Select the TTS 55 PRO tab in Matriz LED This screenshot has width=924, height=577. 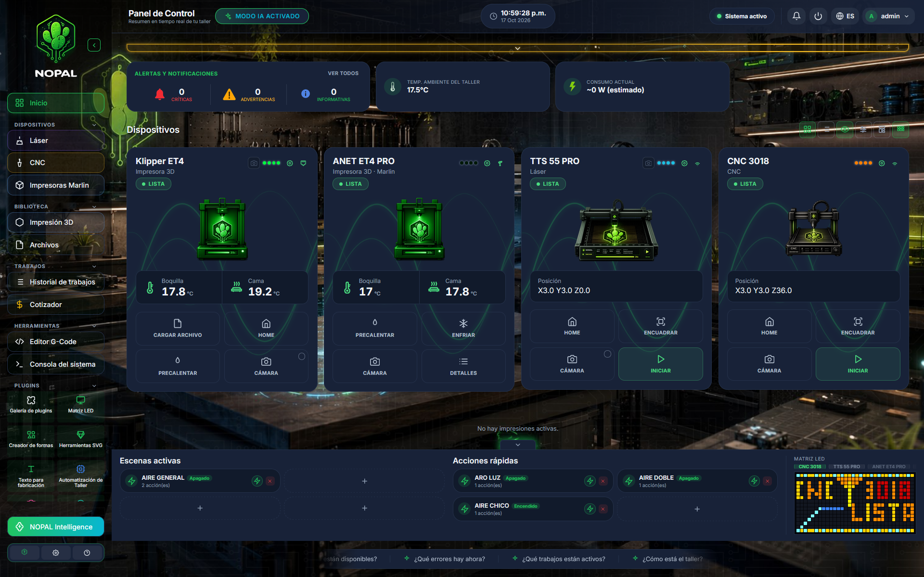click(847, 467)
